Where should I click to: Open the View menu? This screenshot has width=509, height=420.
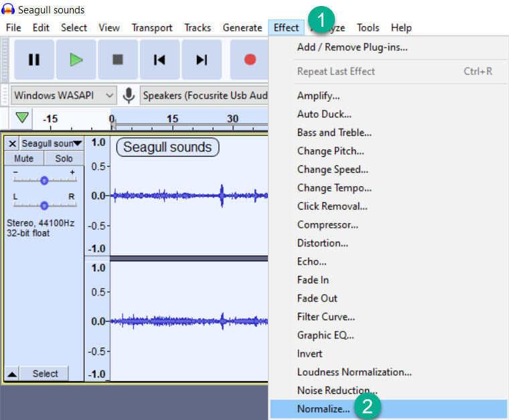[x=109, y=28]
